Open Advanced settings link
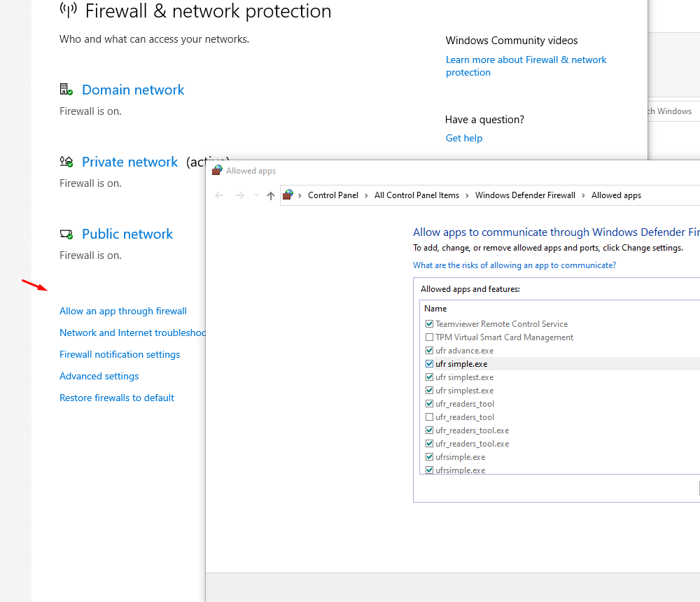The height and width of the screenshot is (602, 700). [99, 376]
